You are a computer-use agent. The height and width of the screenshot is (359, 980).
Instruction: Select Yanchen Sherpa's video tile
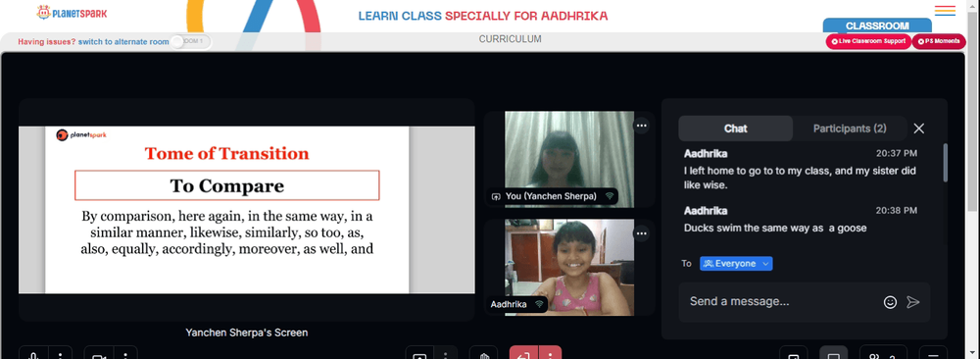(569, 159)
